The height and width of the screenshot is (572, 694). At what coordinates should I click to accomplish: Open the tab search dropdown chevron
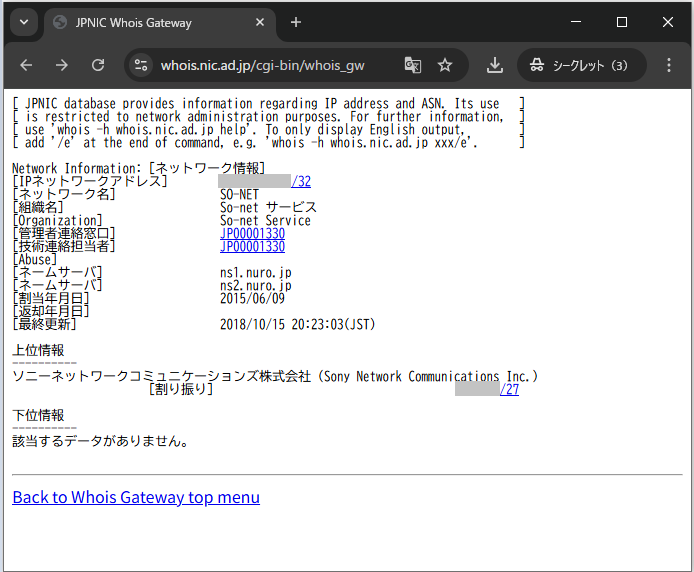click(24, 22)
